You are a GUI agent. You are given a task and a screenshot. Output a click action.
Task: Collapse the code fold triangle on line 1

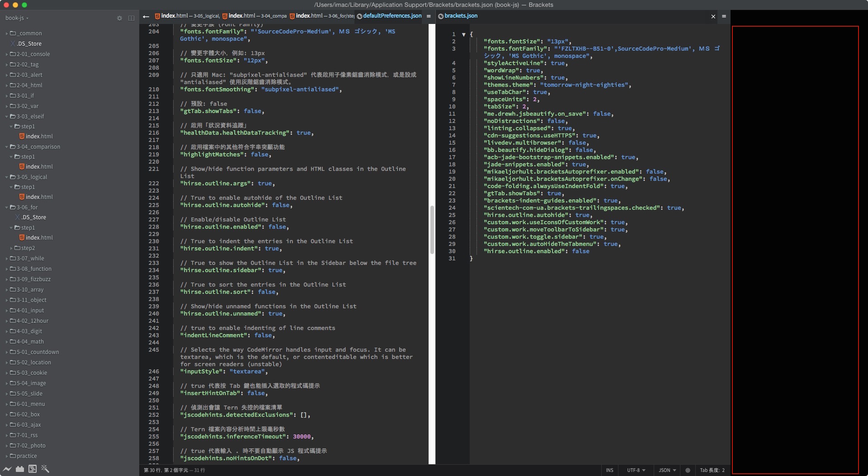[x=463, y=34]
